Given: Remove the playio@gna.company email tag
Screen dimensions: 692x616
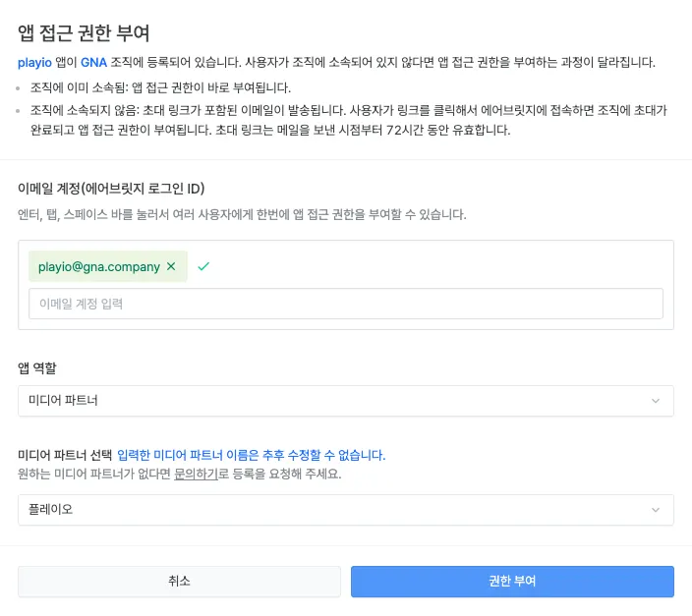Looking at the screenshot, I should pos(171,266).
